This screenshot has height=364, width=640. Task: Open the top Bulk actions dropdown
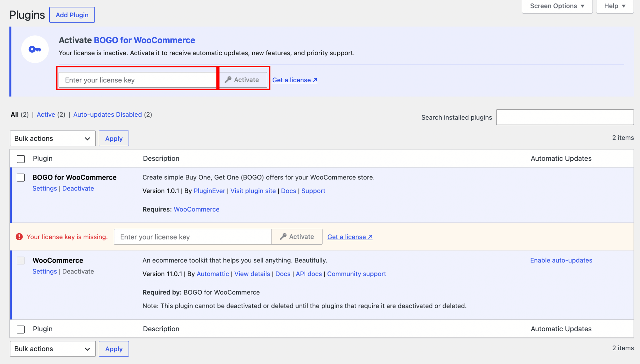53,138
